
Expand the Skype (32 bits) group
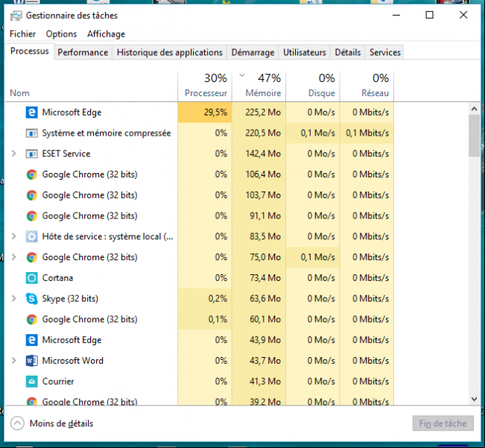click(x=13, y=299)
